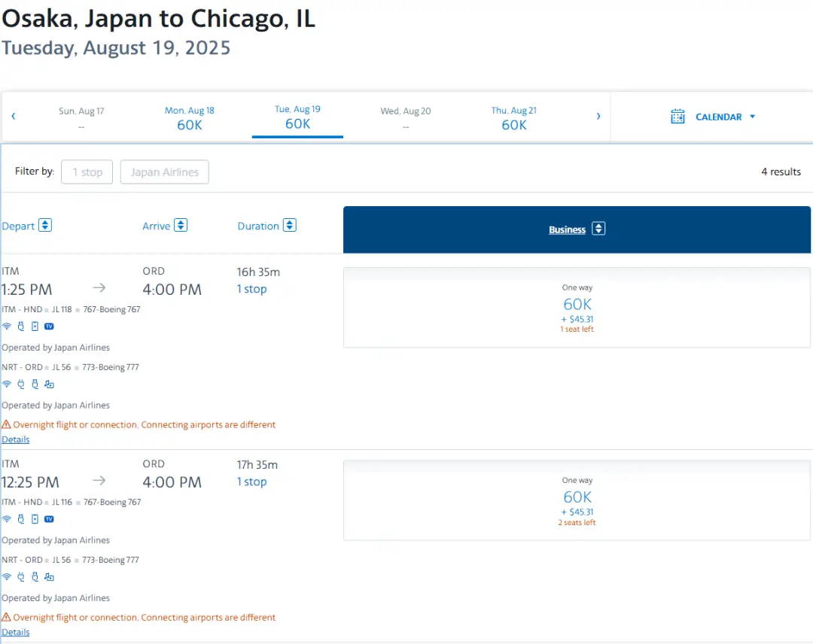Image resolution: width=813 pixels, height=644 pixels.
Task: Click Live TV icon on the 1:25 PM JL 118 segment
Action: coord(49,327)
